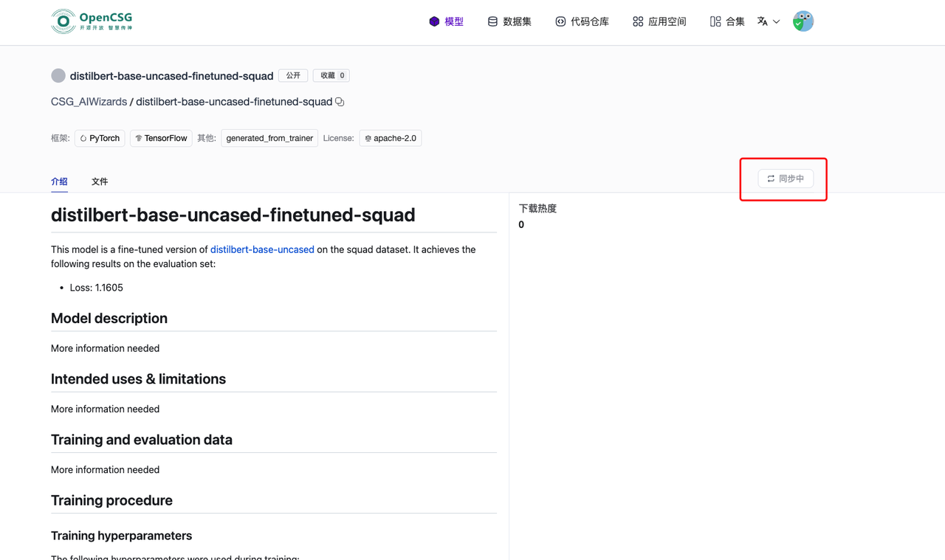This screenshot has height=560, width=945.
Task: Click the model name in the breadcrumb path
Action: pyautogui.click(x=234, y=102)
